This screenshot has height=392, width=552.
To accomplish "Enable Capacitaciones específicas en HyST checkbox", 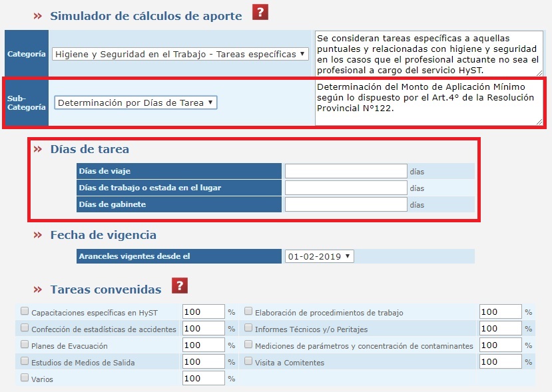I will click(25, 311).
